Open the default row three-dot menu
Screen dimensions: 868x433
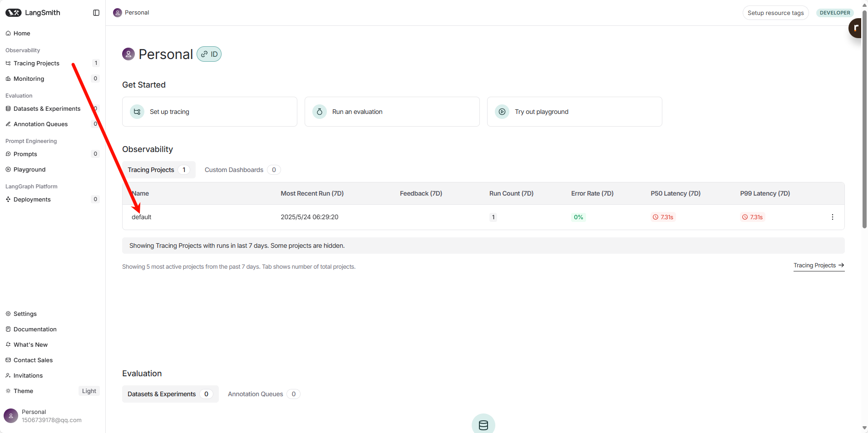coord(833,217)
